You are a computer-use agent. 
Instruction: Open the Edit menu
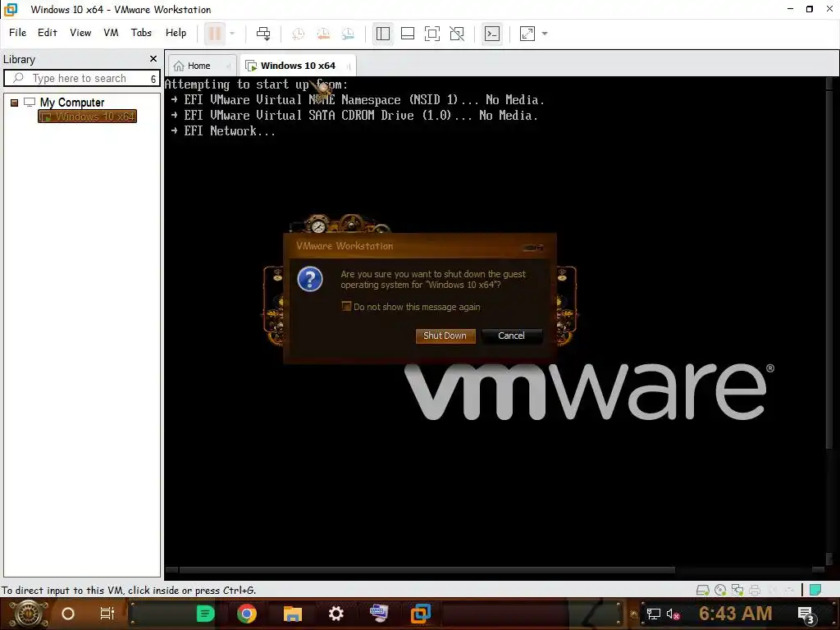point(47,33)
